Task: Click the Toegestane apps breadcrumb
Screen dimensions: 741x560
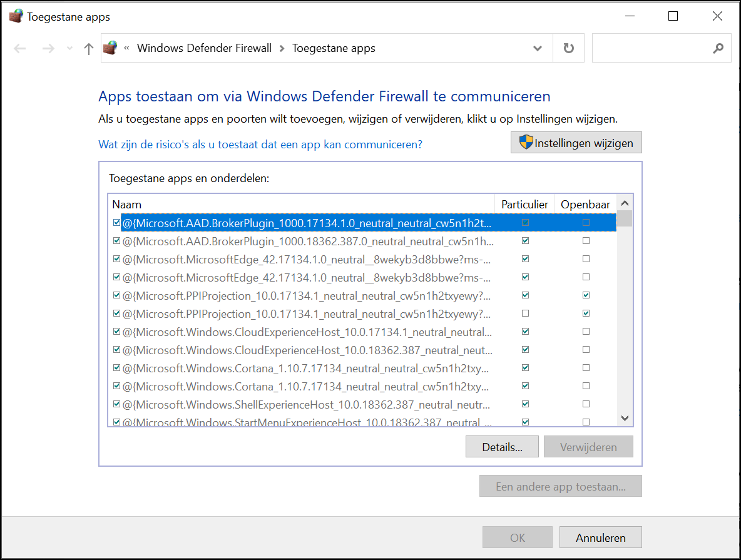Action: tap(334, 48)
